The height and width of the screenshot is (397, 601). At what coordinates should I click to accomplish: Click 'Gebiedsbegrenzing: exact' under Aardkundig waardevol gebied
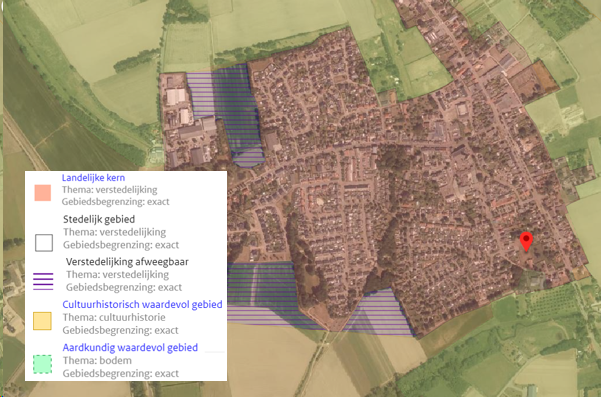coord(121,373)
